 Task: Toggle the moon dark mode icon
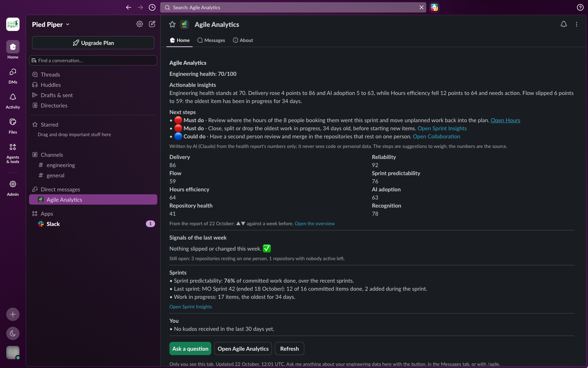13,333
